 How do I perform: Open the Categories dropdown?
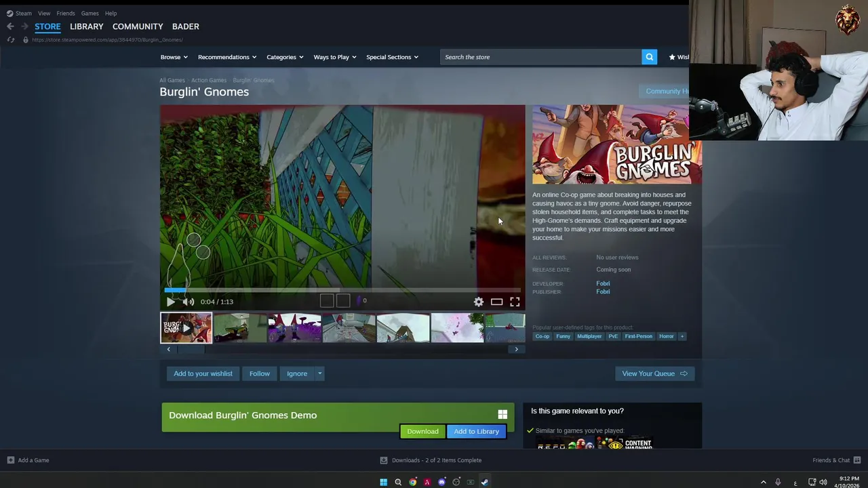(x=284, y=57)
